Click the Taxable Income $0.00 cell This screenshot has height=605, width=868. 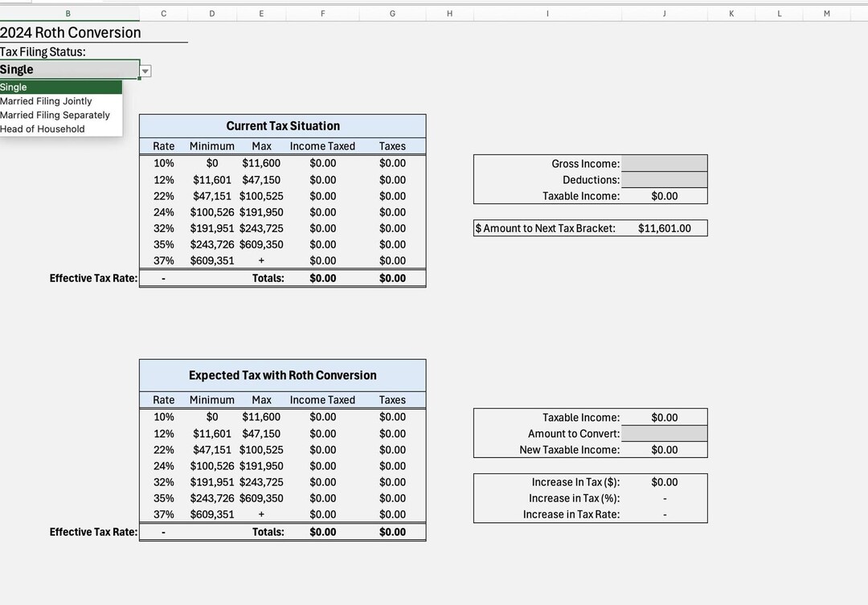click(x=665, y=195)
